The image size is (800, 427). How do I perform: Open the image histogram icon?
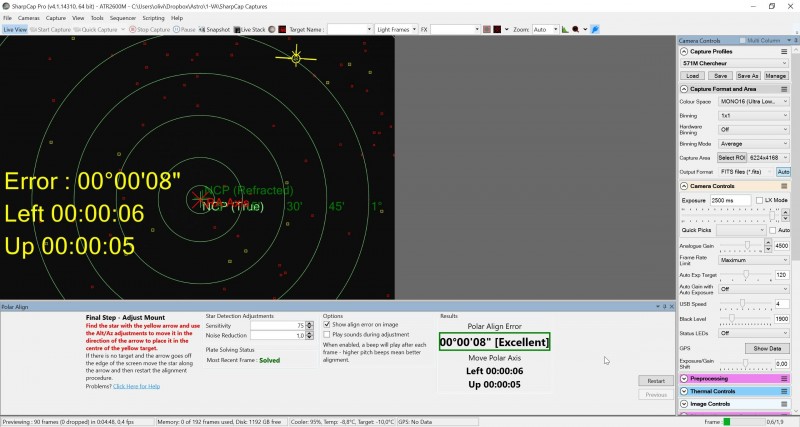coord(565,30)
